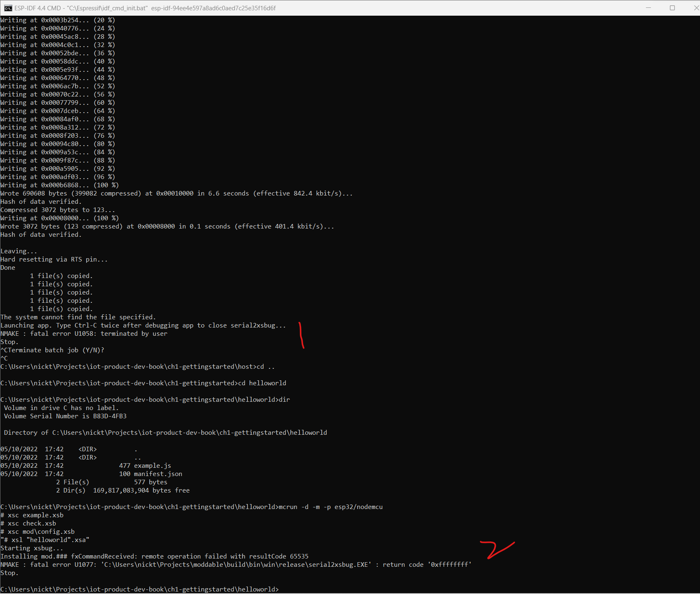Click the manifest.json filename in the listing
Viewport: 700px width, 594px height.
tap(161, 474)
